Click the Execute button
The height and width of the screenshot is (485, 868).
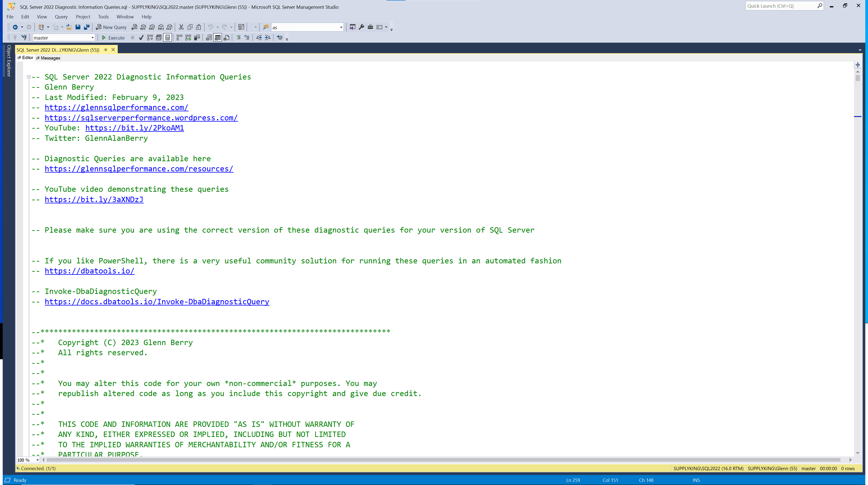pos(113,38)
